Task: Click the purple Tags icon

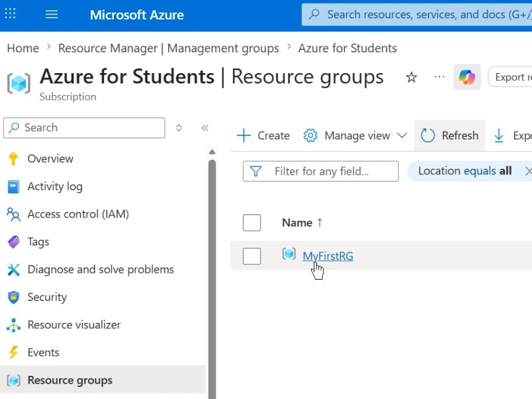Action: [13, 242]
